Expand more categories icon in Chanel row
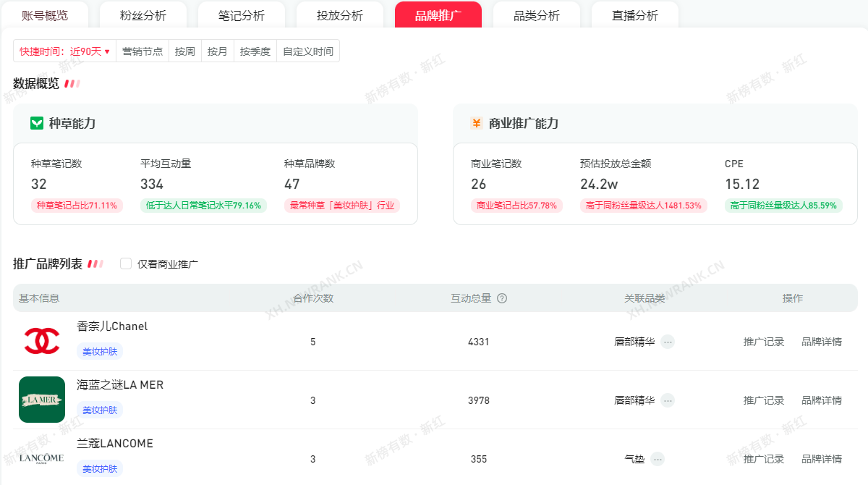 pyautogui.click(x=668, y=342)
